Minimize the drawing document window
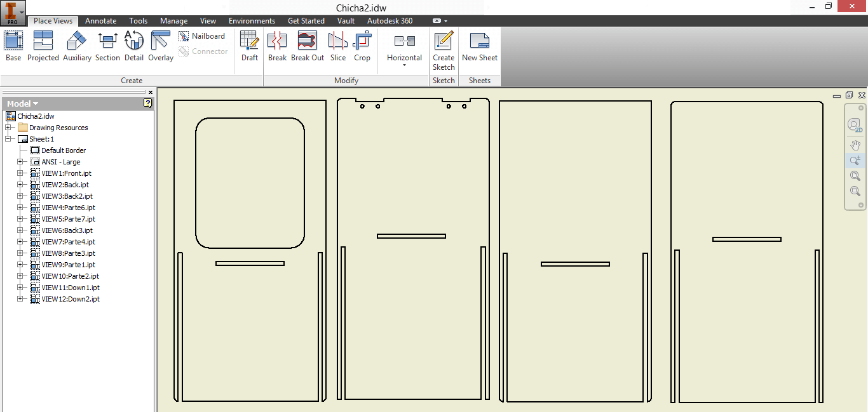 [x=838, y=95]
